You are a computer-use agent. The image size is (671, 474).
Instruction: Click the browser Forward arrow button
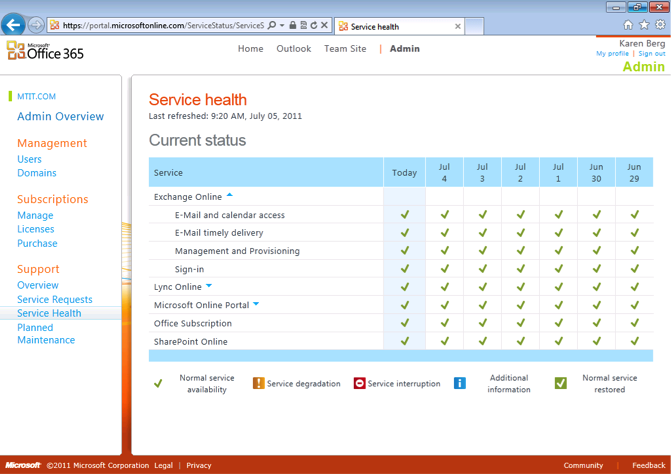pyautogui.click(x=36, y=25)
